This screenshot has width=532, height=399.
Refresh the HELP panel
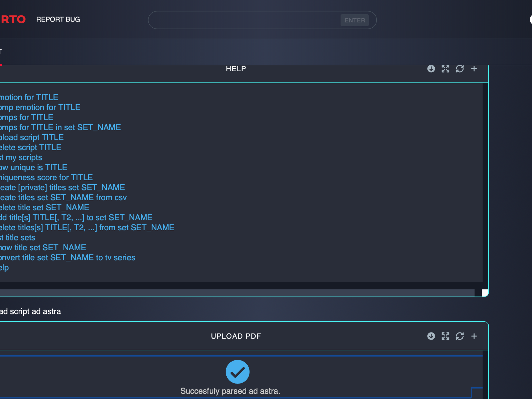pyautogui.click(x=460, y=69)
